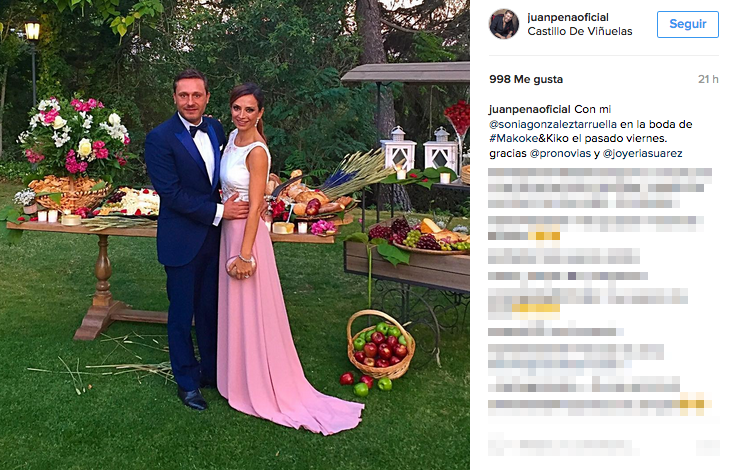736x470 pixels.
Task: Click the first blurred comment
Action: click(600, 188)
